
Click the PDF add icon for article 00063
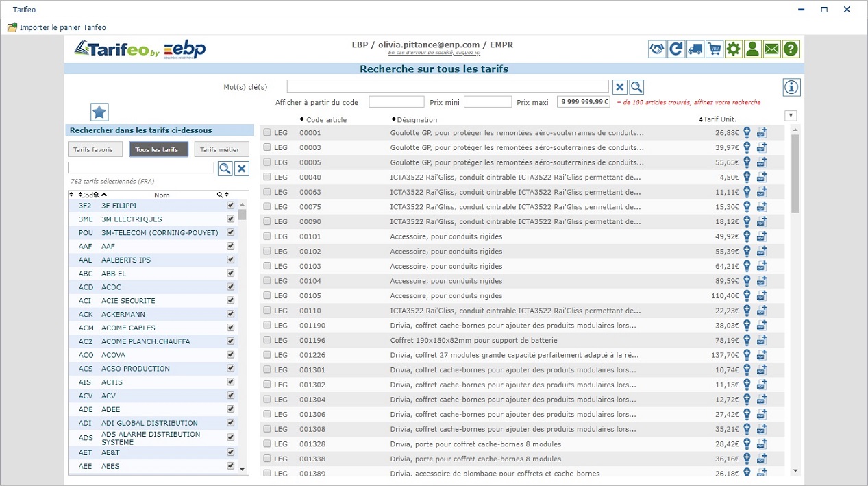(762, 192)
